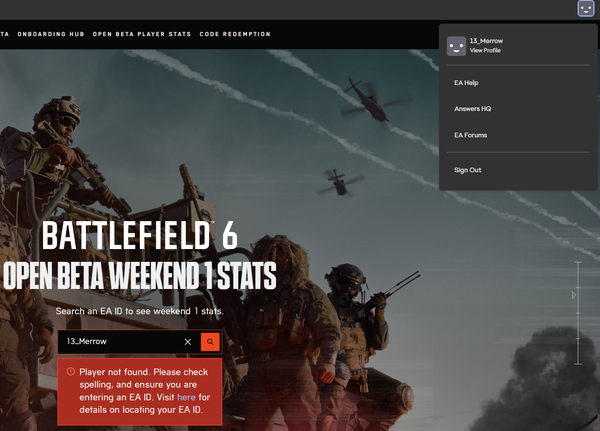
Task: Click the side scroll indicator arrow
Action: coord(574,295)
